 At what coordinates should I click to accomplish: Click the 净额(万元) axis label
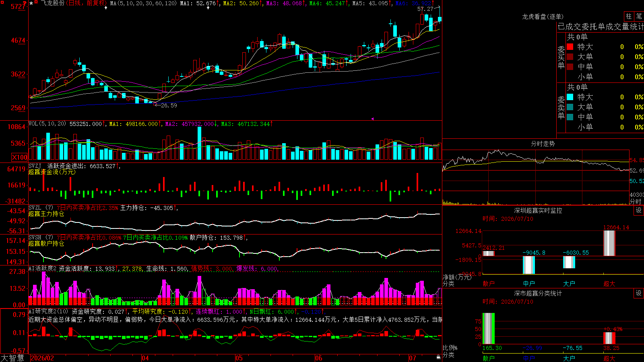coord(457,277)
